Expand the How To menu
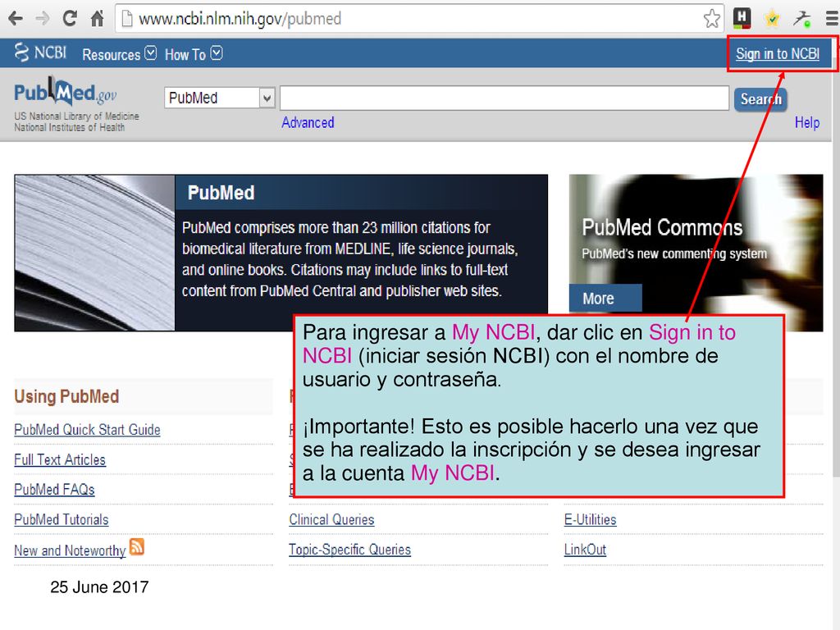 [x=194, y=54]
